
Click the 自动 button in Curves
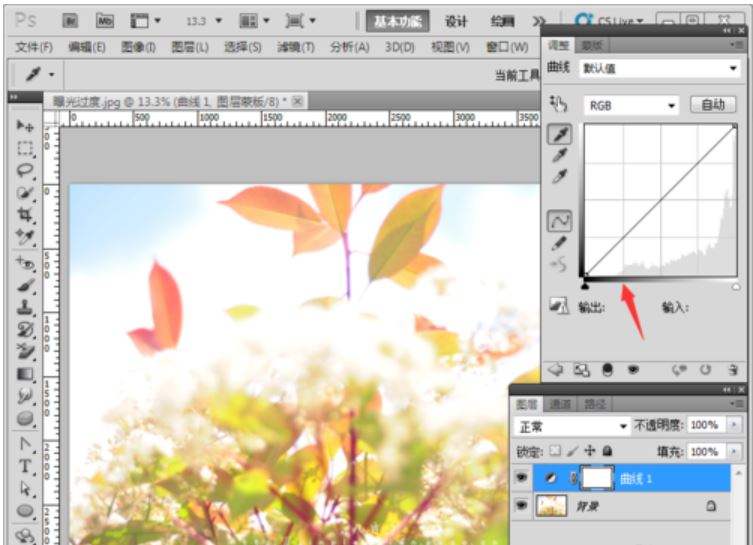tap(713, 105)
